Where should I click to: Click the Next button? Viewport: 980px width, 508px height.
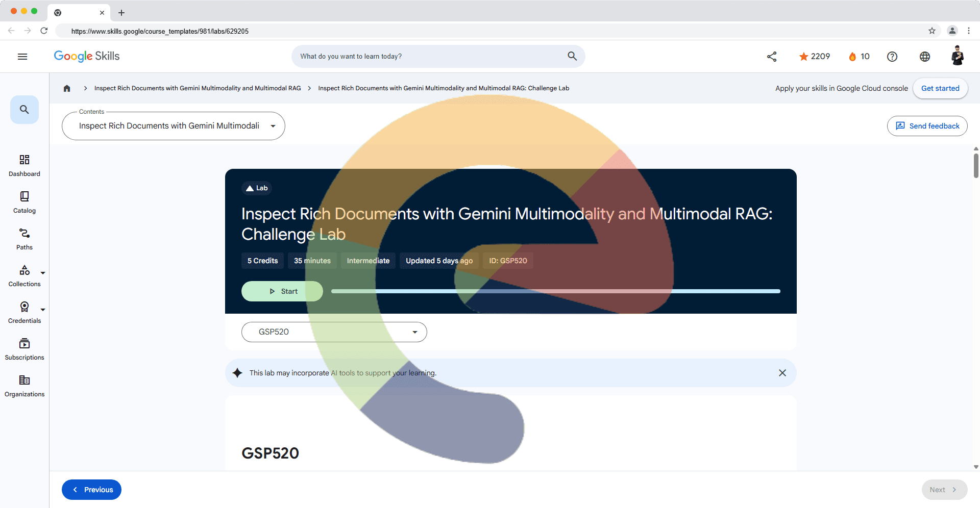(x=944, y=490)
